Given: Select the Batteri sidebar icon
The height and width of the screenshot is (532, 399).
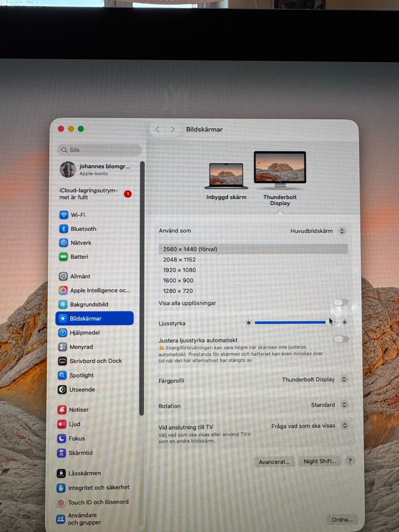Looking at the screenshot, I should click(63, 257).
